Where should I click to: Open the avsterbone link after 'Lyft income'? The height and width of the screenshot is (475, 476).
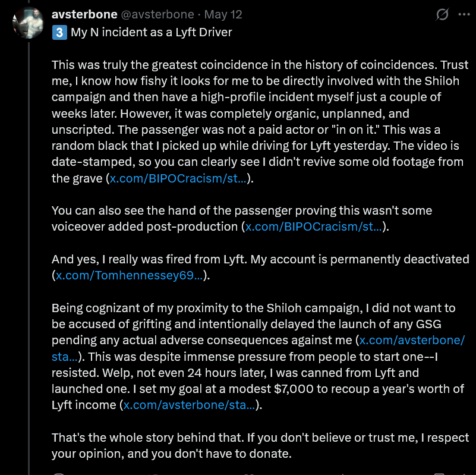tap(189, 405)
